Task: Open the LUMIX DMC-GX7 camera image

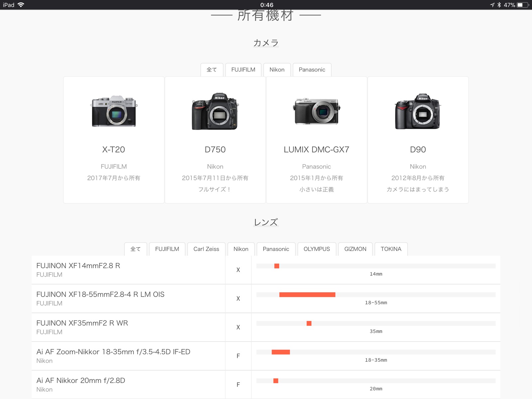Action: point(317,111)
